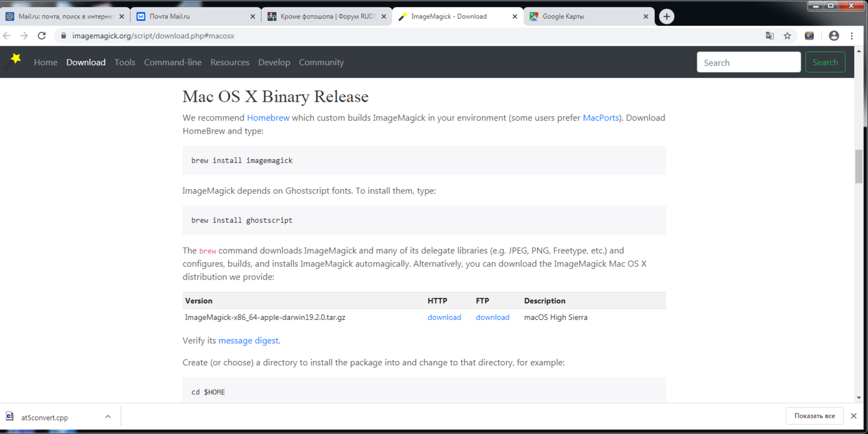Click the ImageMagick wizard logo icon
This screenshot has width=868, height=434.
tap(12, 61)
